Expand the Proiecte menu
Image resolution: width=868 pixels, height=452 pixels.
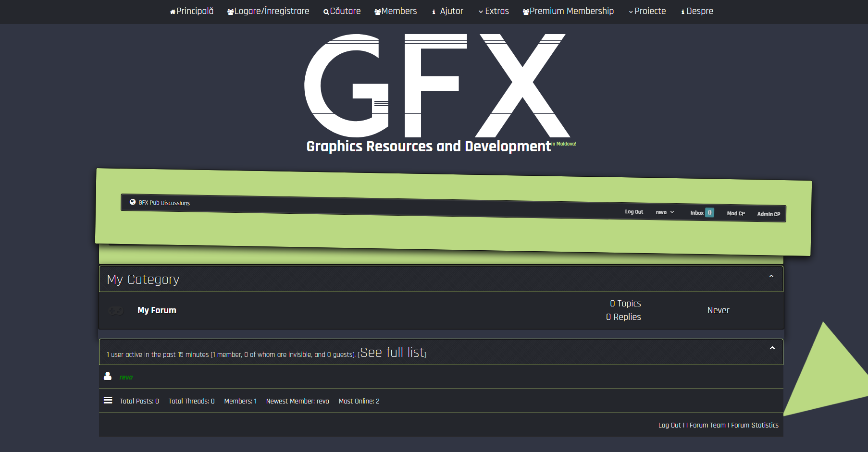(x=647, y=11)
